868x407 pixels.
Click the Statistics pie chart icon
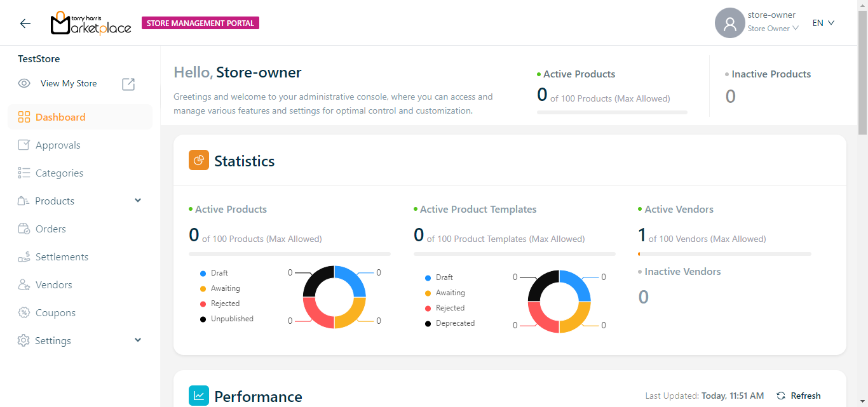pos(199,161)
